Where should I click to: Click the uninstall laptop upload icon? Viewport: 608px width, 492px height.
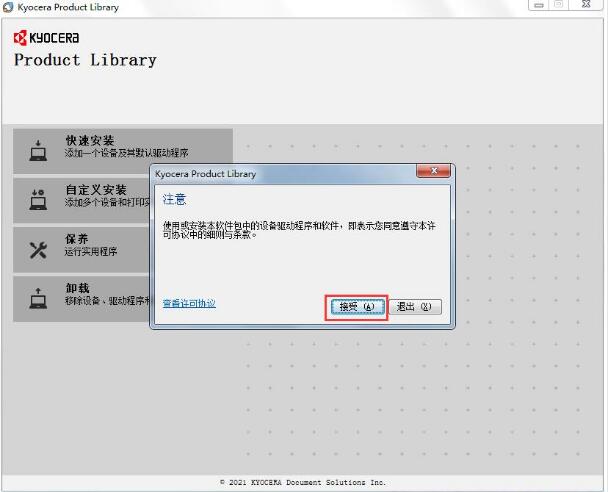38,298
